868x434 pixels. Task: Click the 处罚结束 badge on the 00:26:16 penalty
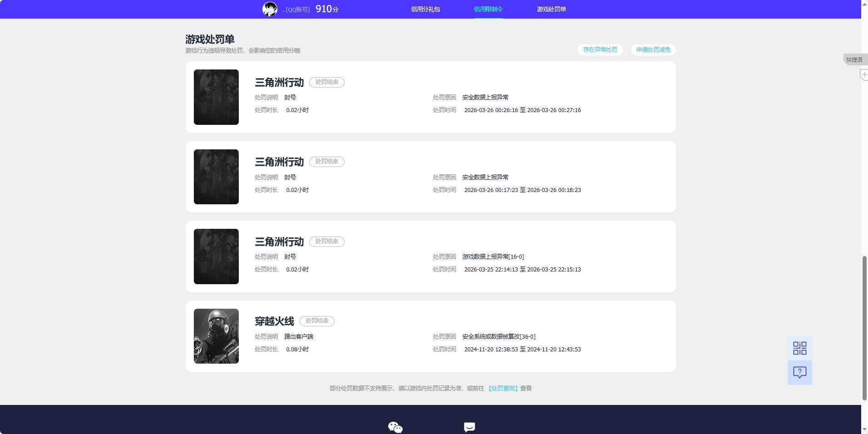(x=327, y=82)
